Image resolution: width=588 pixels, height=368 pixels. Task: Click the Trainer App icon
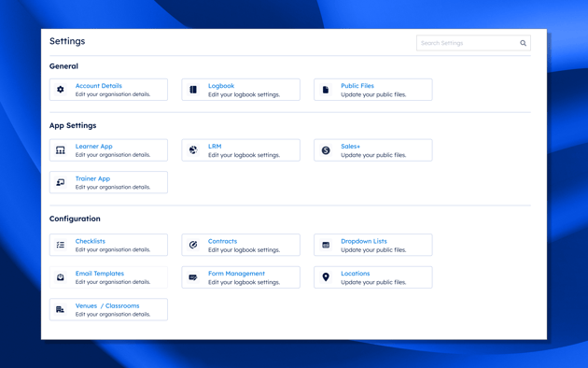tap(61, 183)
